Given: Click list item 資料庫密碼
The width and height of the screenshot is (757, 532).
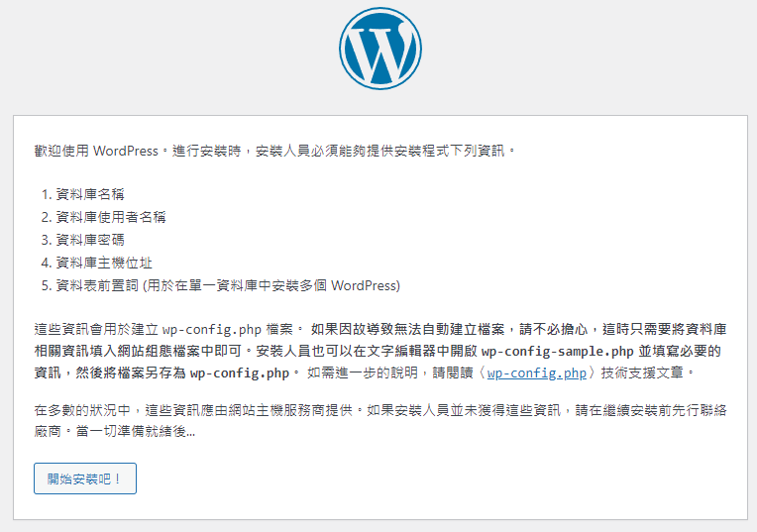Looking at the screenshot, I should click(90, 240).
